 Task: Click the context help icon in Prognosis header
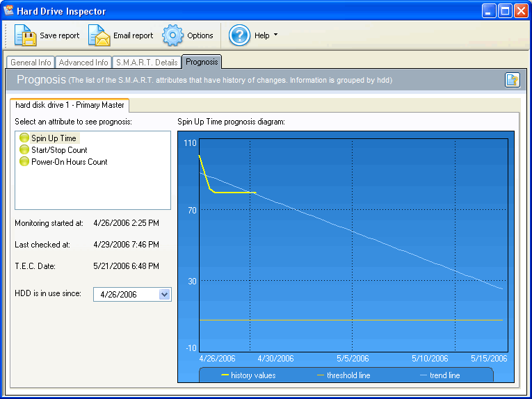[513, 81]
